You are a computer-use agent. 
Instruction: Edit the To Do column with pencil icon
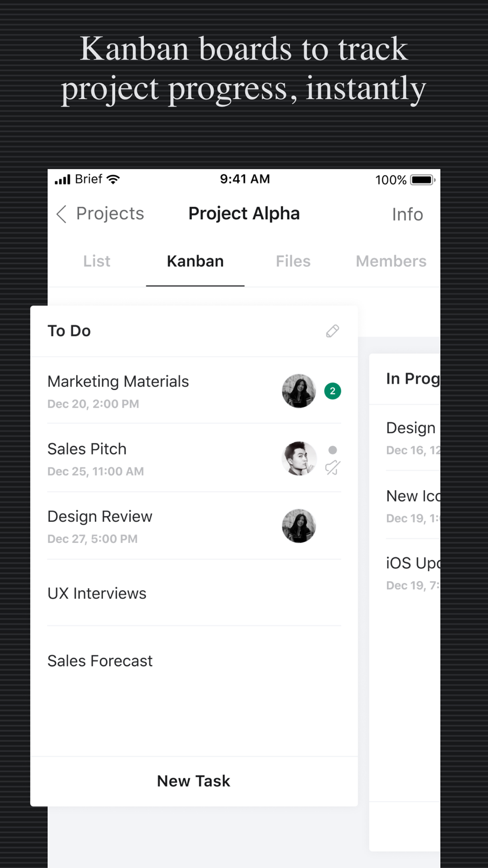[x=332, y=331]
